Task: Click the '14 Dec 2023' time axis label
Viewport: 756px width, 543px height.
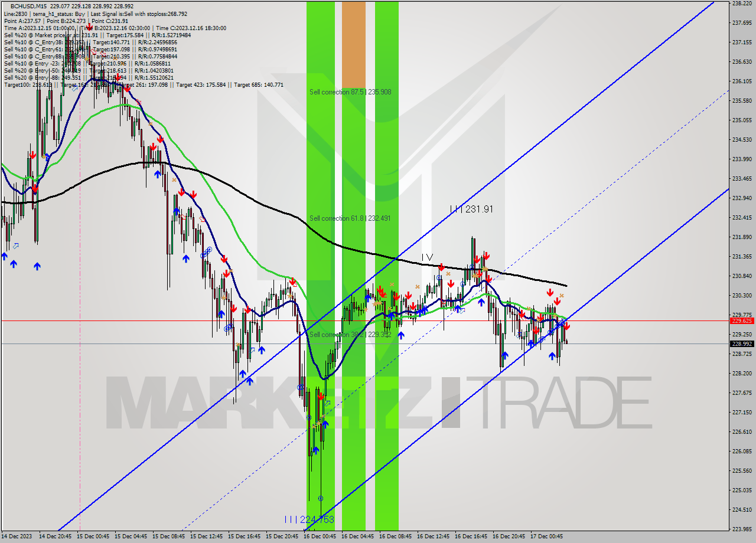Action: click(x=16, y=537)
